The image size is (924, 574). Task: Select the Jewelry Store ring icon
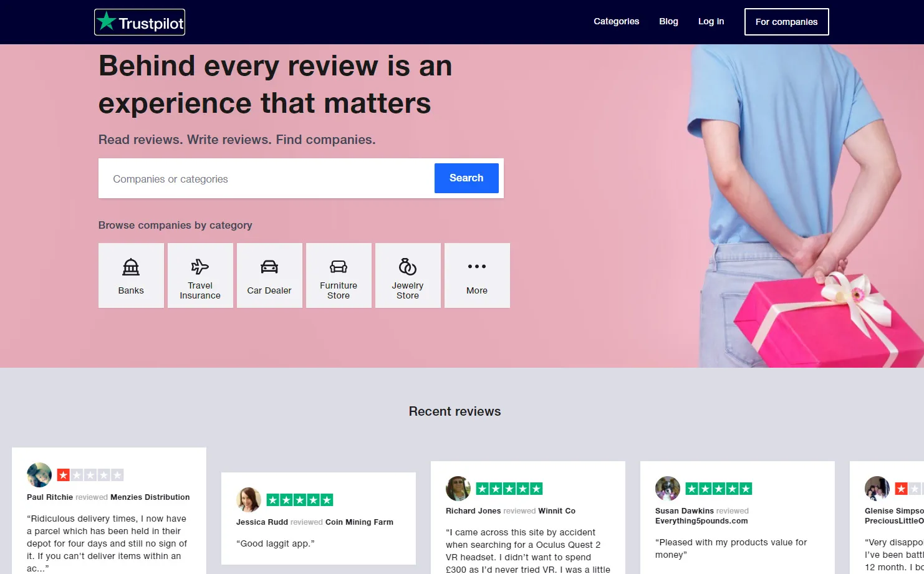point(408,267)
